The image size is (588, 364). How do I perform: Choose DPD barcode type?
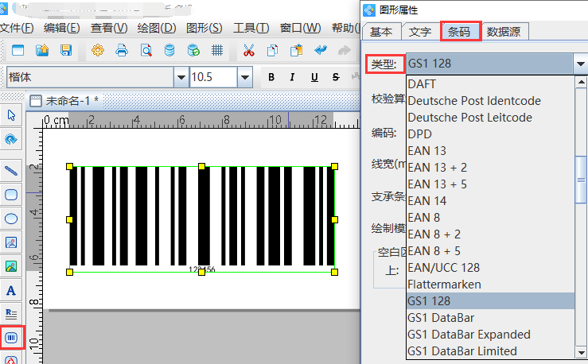click(x=490, y=134)
